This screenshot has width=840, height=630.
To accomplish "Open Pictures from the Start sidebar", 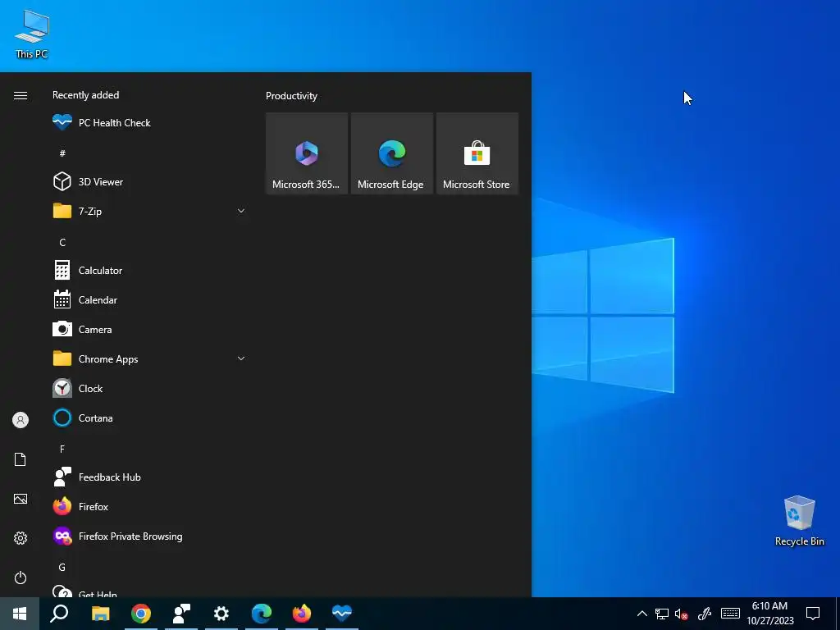I will coord(21,499).
